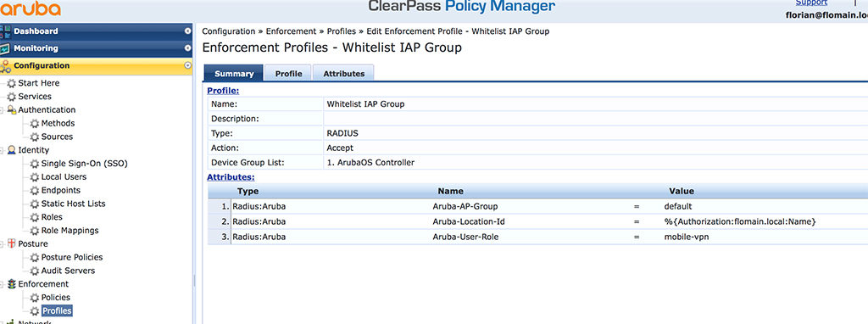This screenshot has height=324, width=868.
Task: Open Methods under Authentication
Action: 58,124
